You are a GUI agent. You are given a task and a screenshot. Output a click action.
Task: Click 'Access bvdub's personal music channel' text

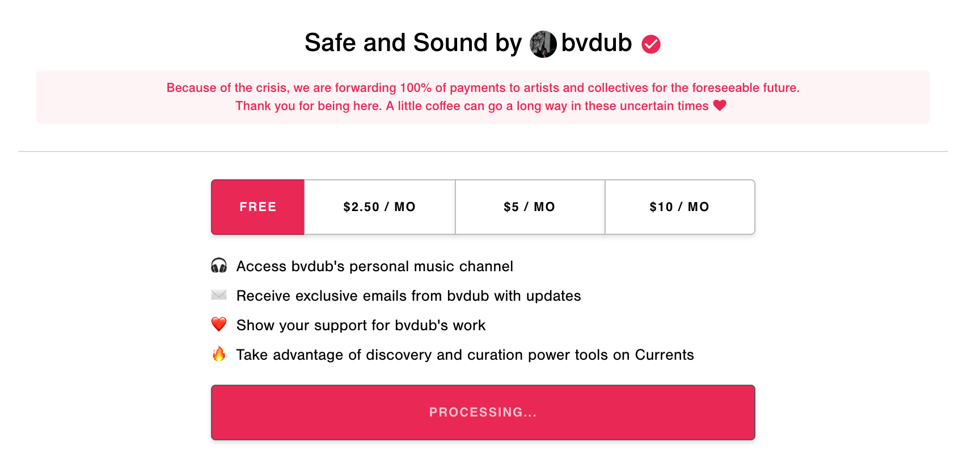(375, 266)
